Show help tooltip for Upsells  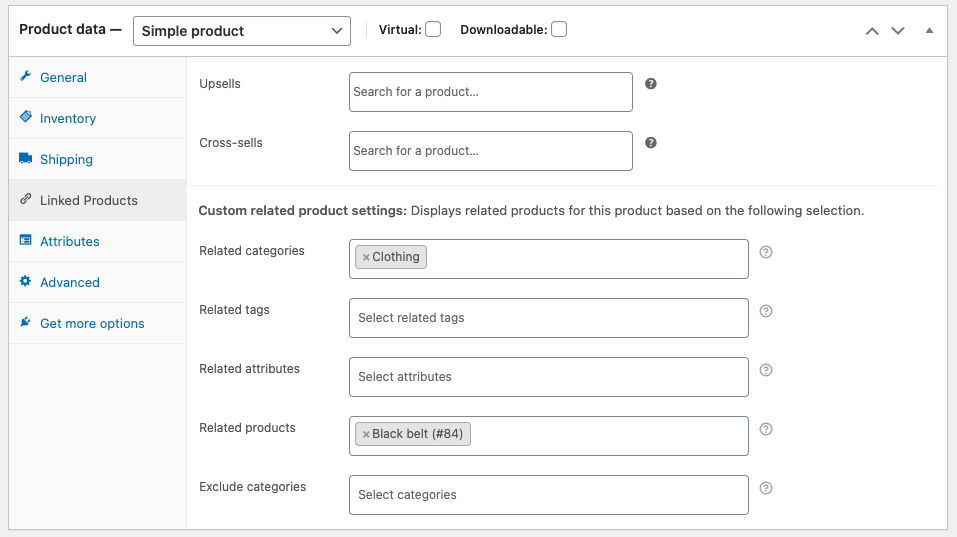[651, 84]
